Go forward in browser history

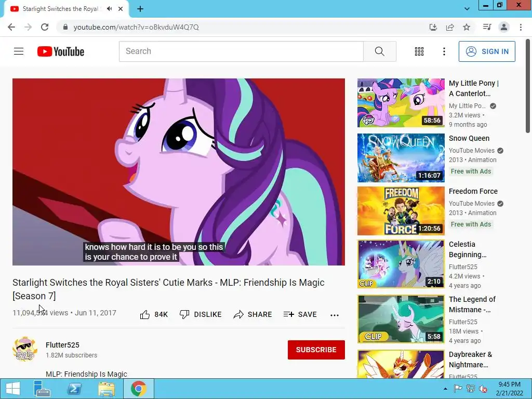pyautogui.click(x=28, y=27)
